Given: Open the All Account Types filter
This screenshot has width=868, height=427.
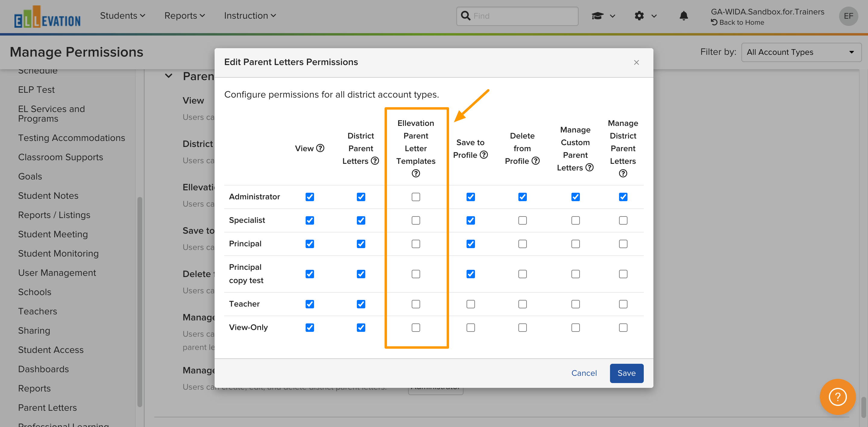Looking at the screenshot, I should click(x=801, y=52).
